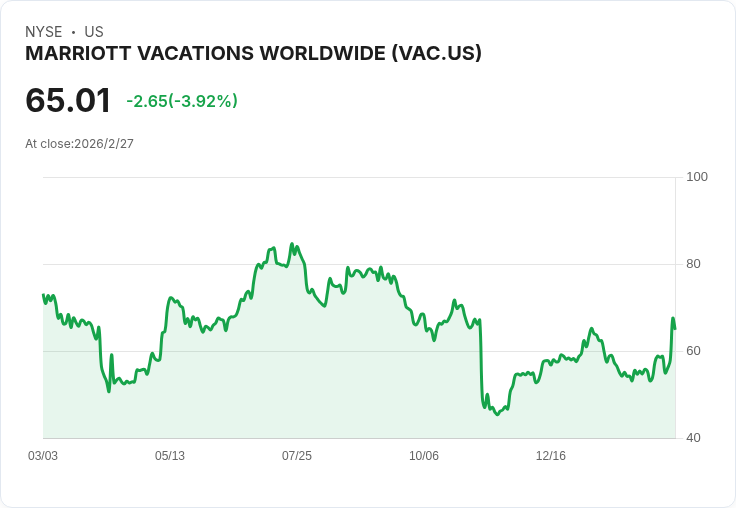Click the 60 price axis label
Viewport: 736px width, 508px height.
point(693,351)
